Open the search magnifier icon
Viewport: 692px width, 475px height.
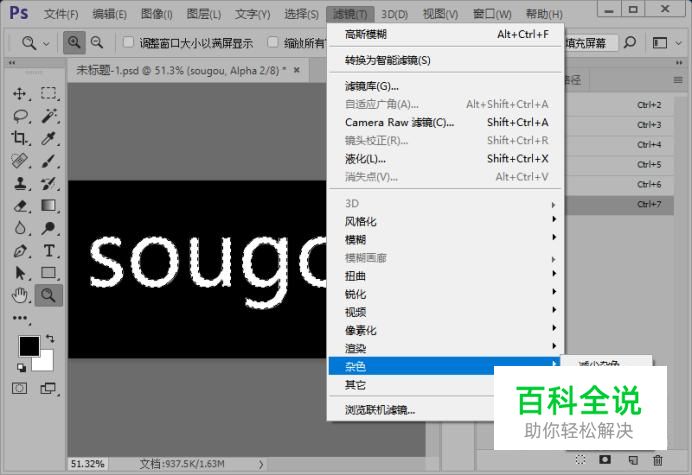pyautogui.click(x=630, y=43)
